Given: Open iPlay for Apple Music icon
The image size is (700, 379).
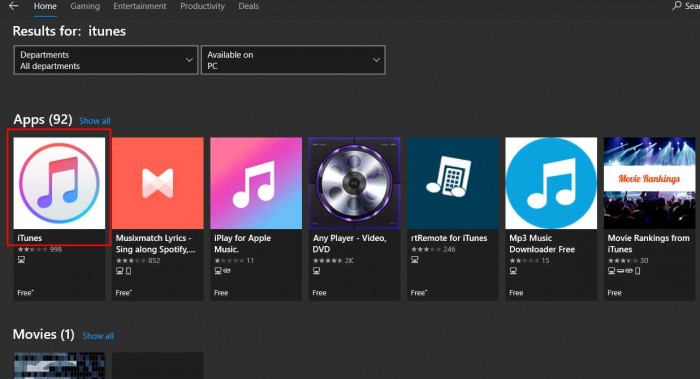Looking at the screenshot, I should point(256,183).
